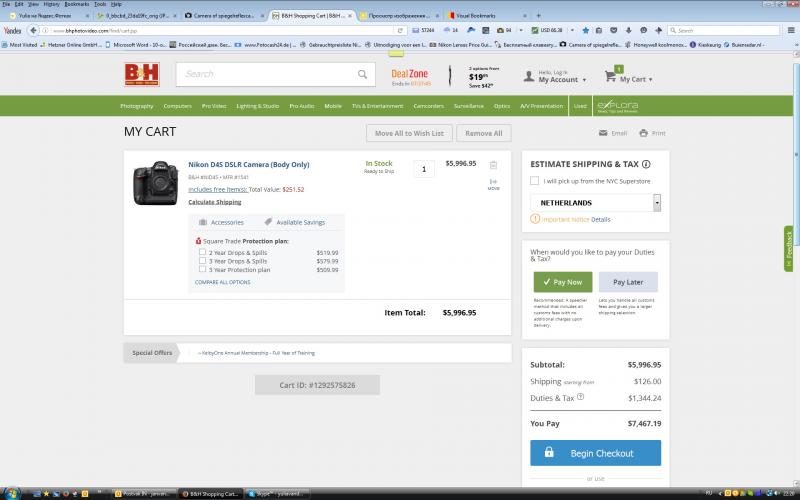This screenshot has width=800, height=500.
Task: Open the Bookmarks menu in Firefox
Action: point(77,4)
